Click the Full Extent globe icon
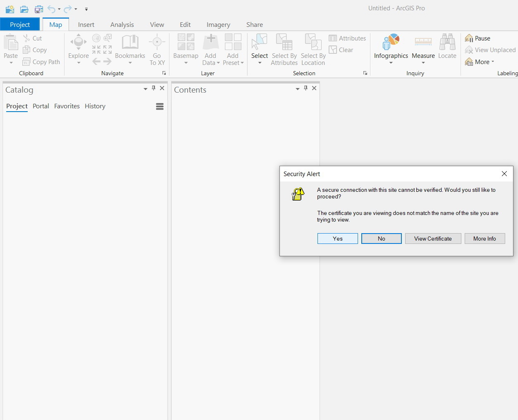 [x=96, y=38]
